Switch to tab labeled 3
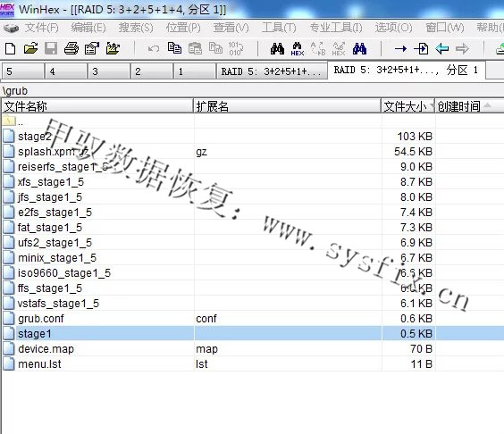This screenshot has width=504, height=434. 109,71
